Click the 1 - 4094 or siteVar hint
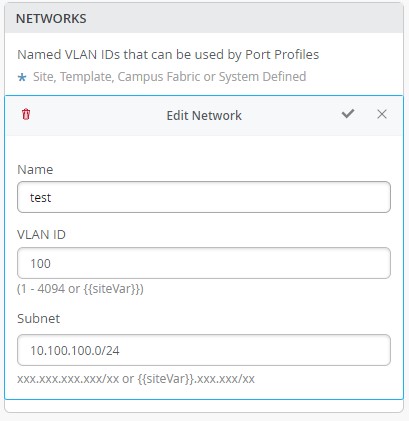Viewport: 409px width, 421px height. tap(80, 289)
